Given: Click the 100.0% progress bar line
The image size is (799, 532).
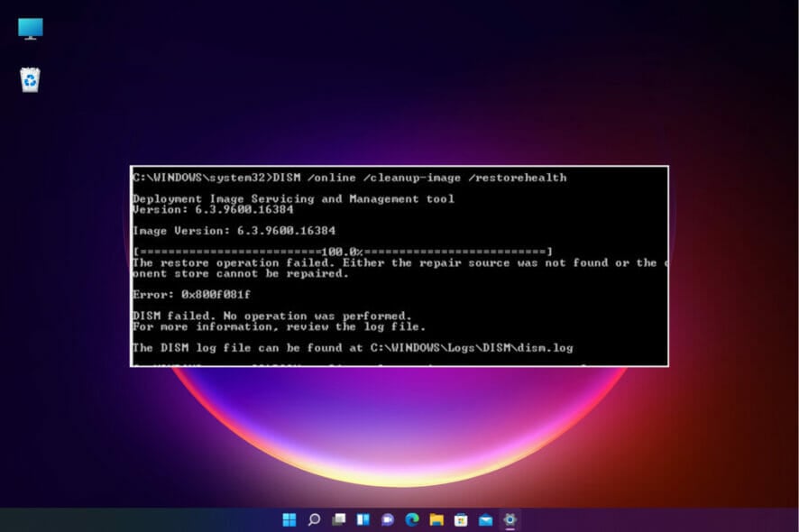Looking at the screenshot, I should click(x=343, y=252).
